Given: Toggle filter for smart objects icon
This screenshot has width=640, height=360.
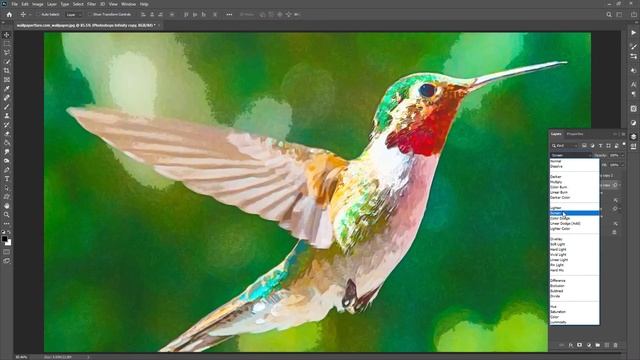Looking at the screenshot, I should [x=616, y=146].
